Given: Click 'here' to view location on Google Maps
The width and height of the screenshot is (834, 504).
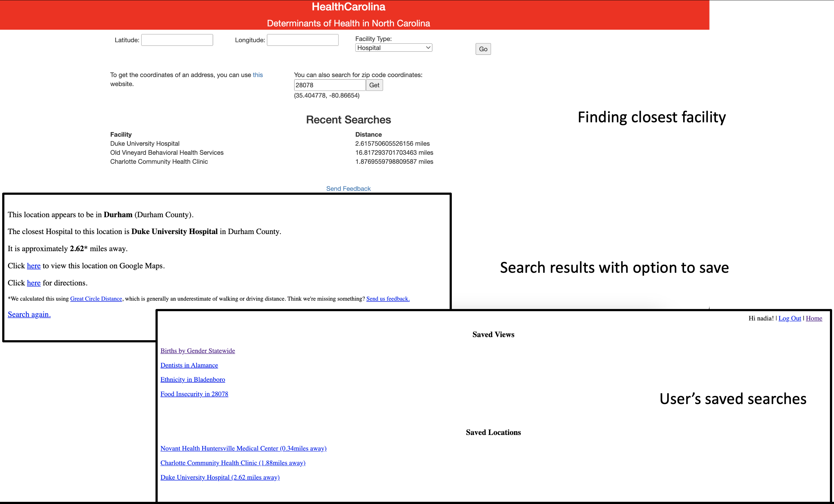Looking at the screenshot, I should 33,266.
